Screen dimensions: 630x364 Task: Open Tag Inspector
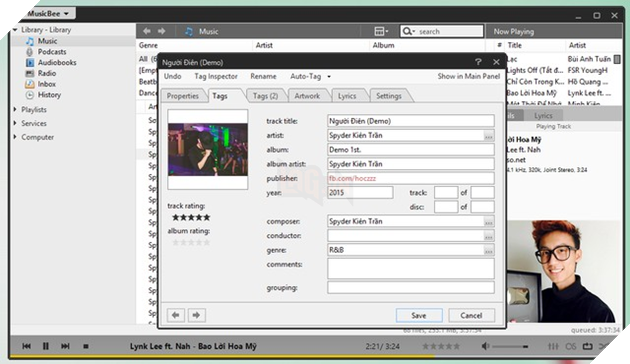click(x=216, y=76)
